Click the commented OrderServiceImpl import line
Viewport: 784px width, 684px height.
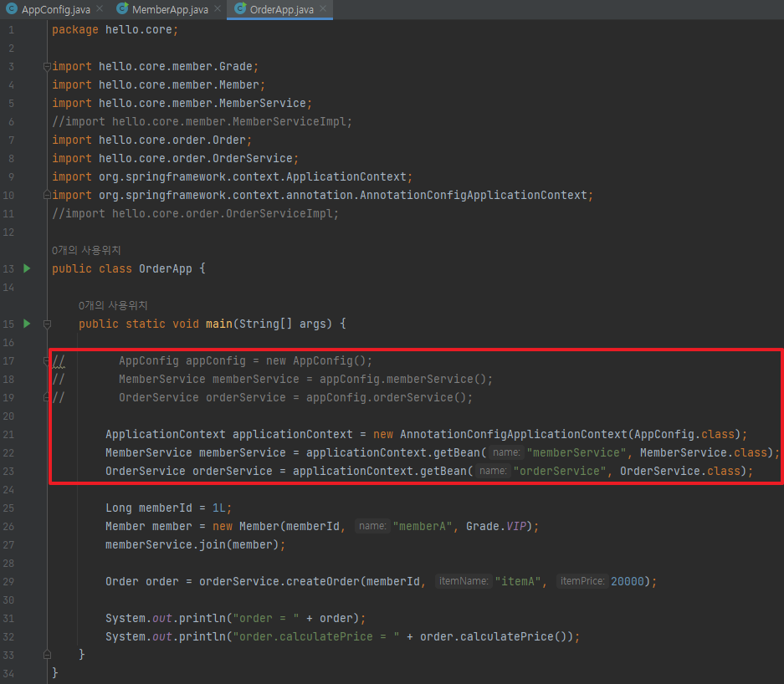click(x=196, y=214)
